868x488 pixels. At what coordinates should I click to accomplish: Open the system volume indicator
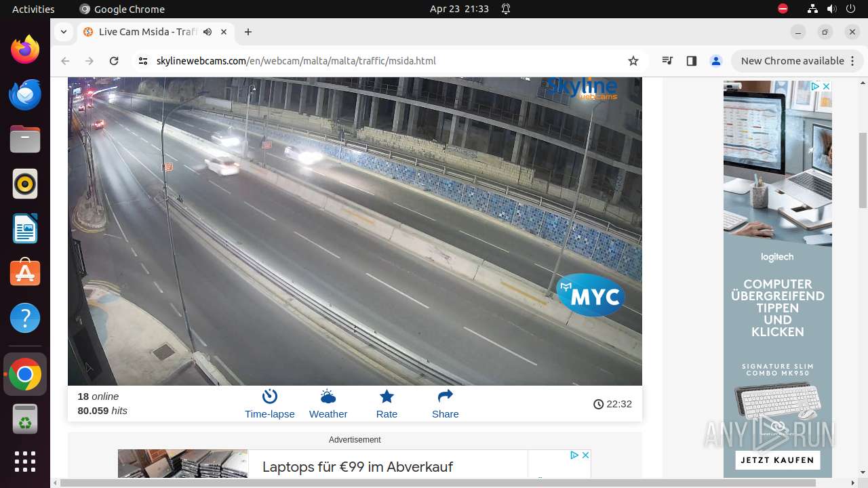pos(831,9)
